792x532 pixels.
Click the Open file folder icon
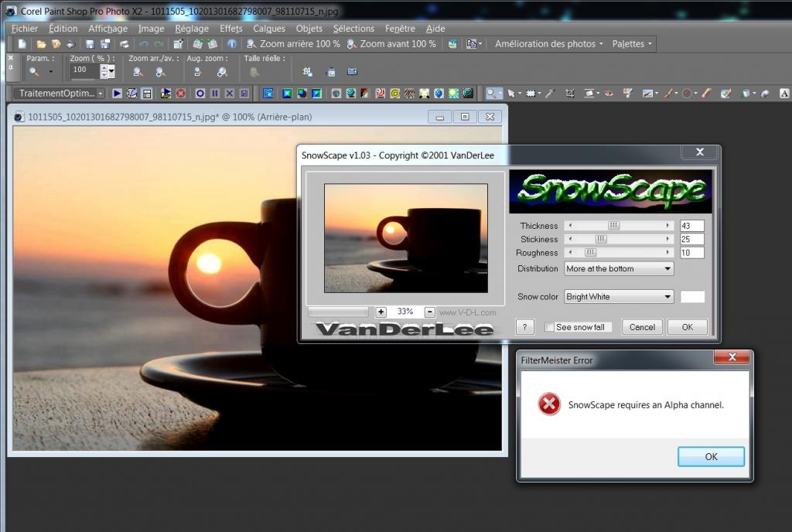click(42, 44)
